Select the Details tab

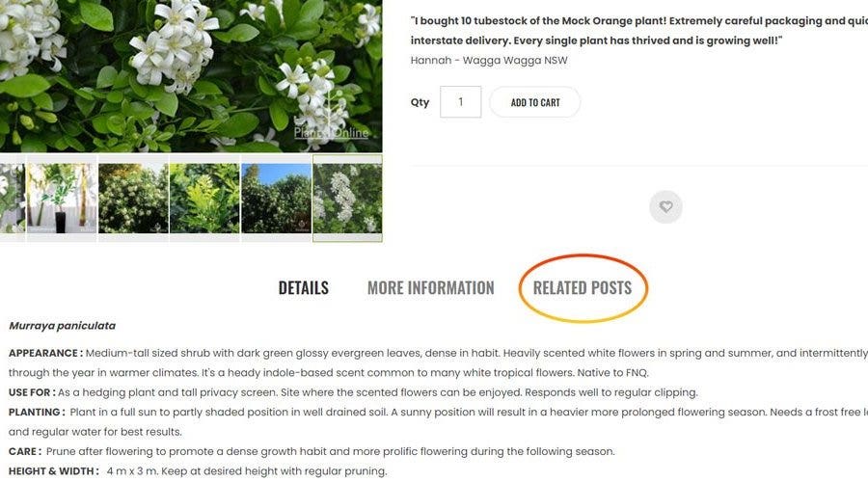point(304,288)
